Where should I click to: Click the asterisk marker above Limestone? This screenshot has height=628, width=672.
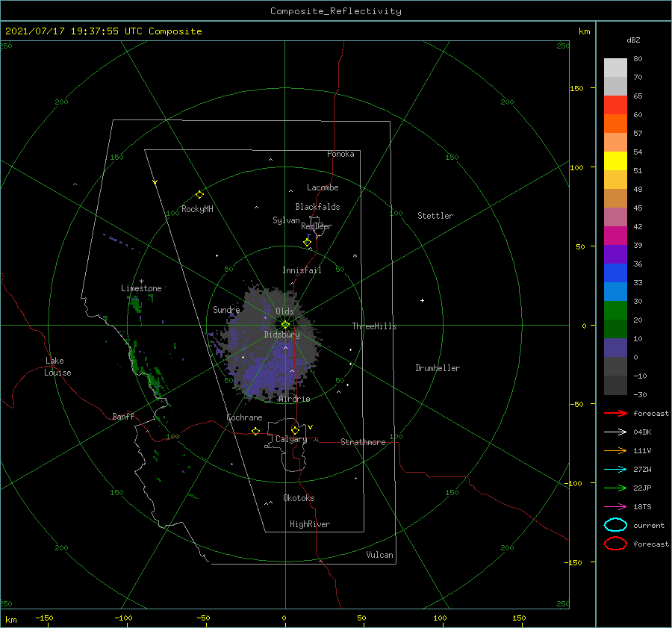click(x=141, y=282)
